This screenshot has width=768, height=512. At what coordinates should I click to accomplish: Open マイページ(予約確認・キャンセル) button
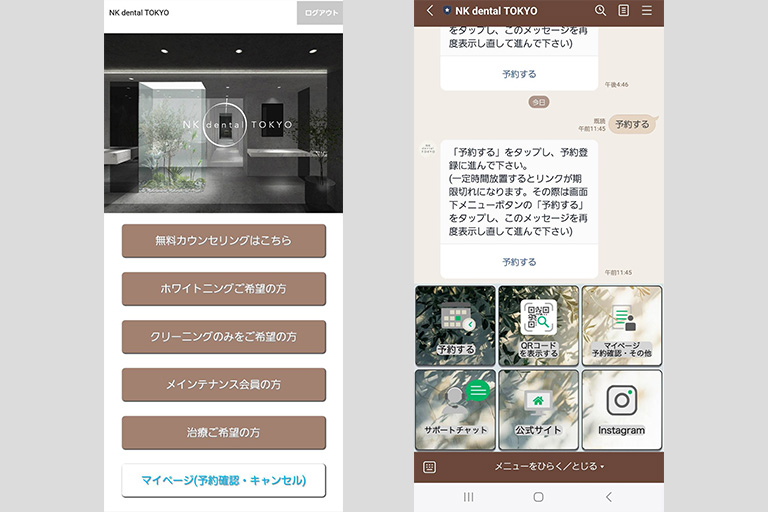[224, 480]
